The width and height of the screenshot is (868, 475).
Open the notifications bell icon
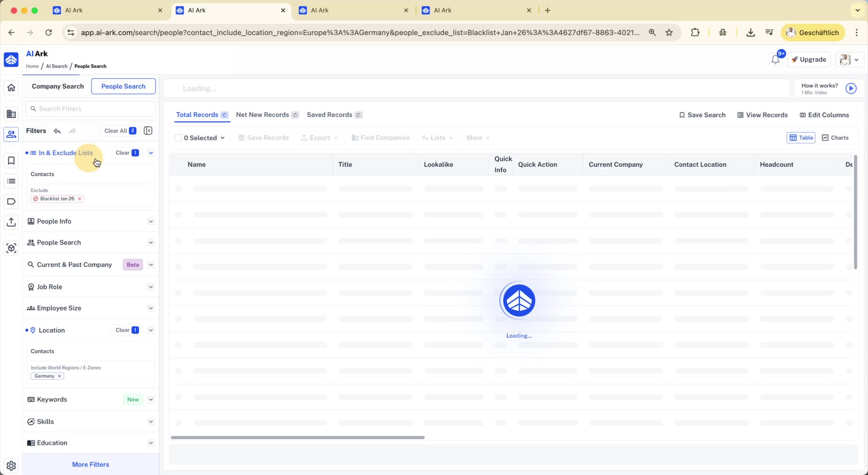pyautogui.click(x=775, y=60)
